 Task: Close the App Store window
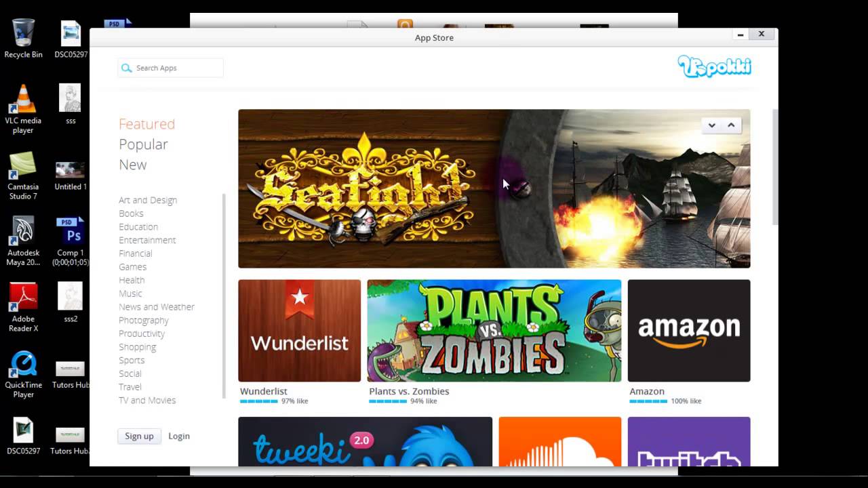click(762, 34)
